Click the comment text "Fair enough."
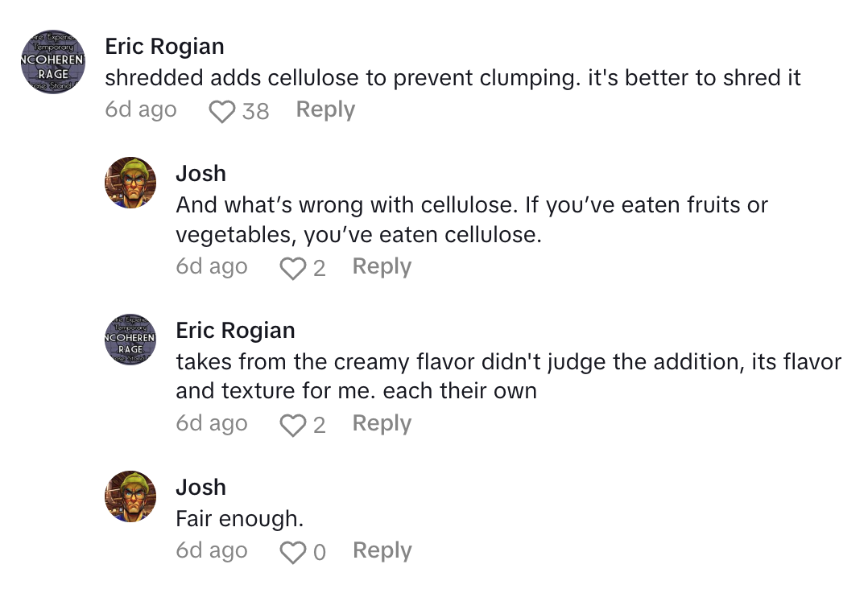 tap(240, 519)
